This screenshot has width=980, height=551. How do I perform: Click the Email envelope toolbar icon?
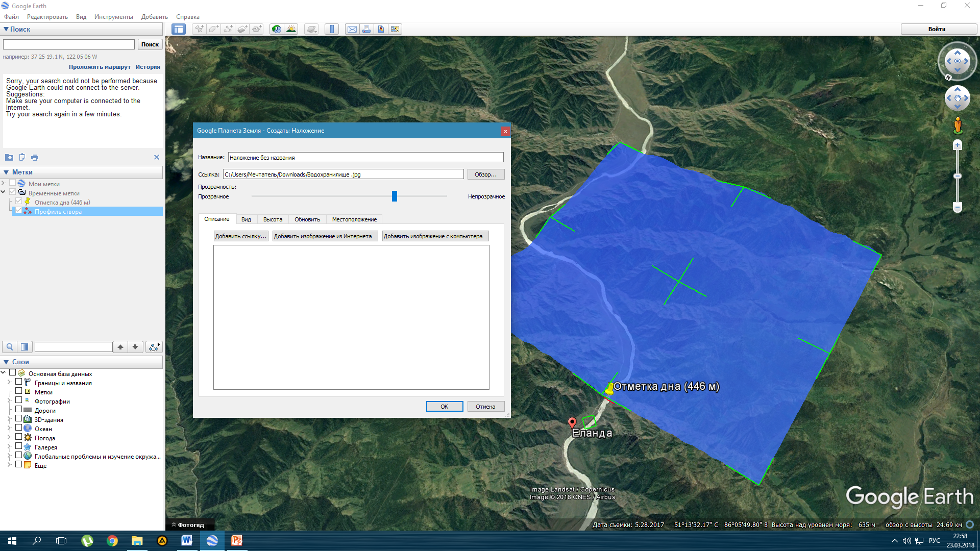tap(352, 29)
